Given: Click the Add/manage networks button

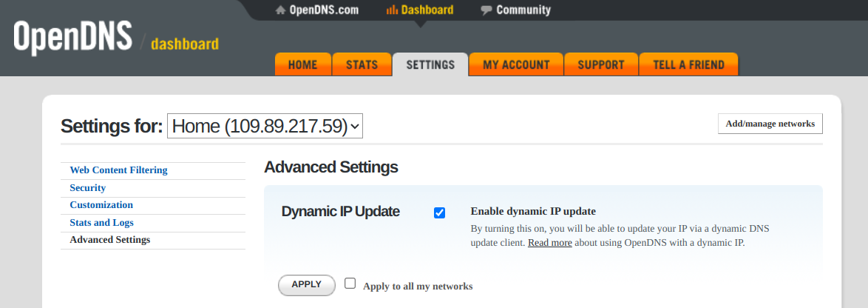Looking at the screenshot, I should 770,124.
